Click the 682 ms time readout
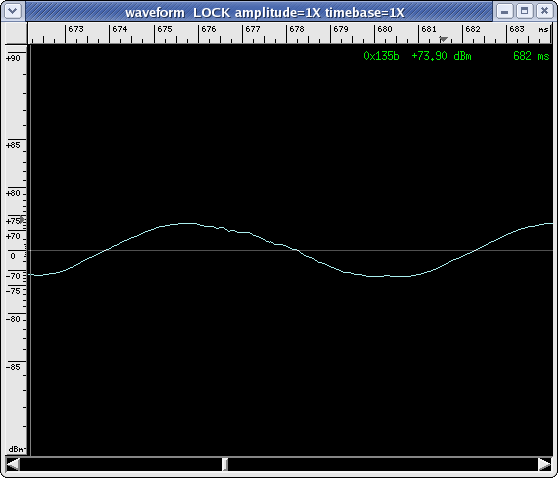 [531, 56]
